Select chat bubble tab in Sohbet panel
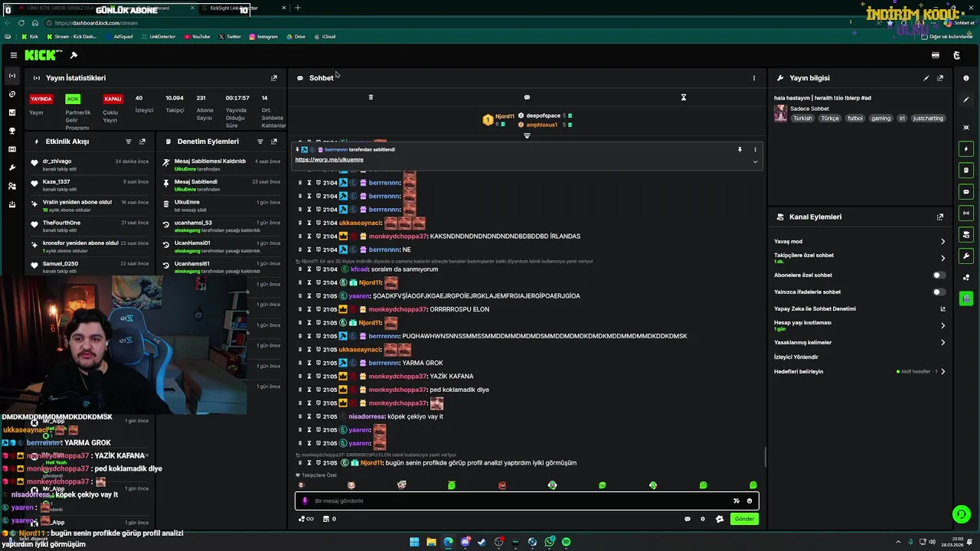Viewport: 980px width, 551px height. pyautogui.click(x=527, y=97)
